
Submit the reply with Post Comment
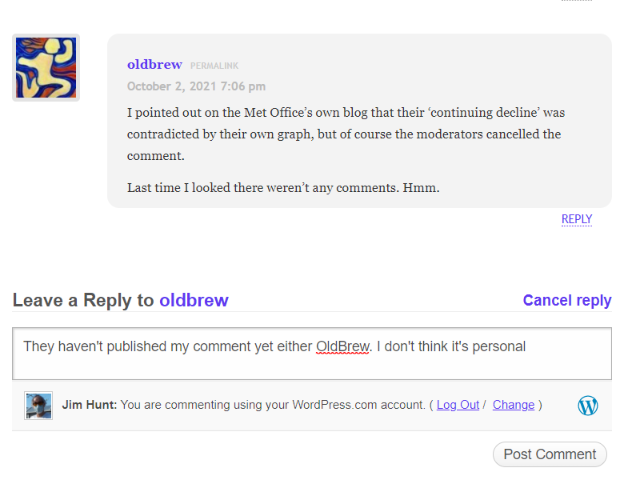(x=549, y=454)
